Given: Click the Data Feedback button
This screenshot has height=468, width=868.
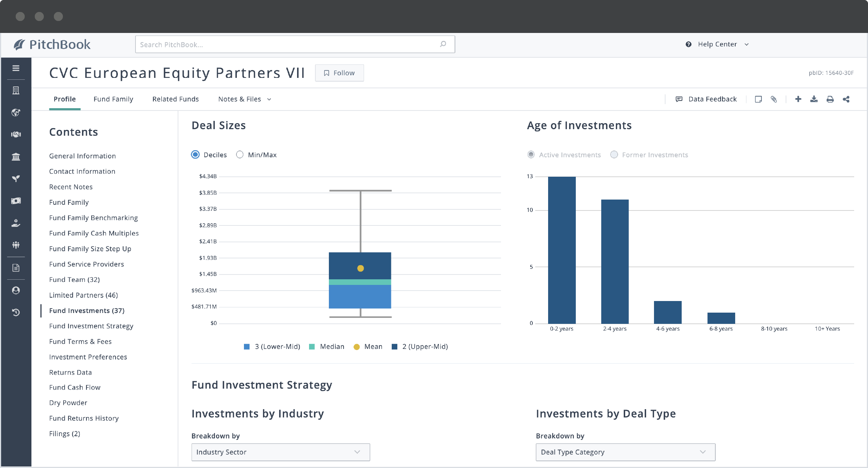Looking at the screenshot, I should [706, 99].
